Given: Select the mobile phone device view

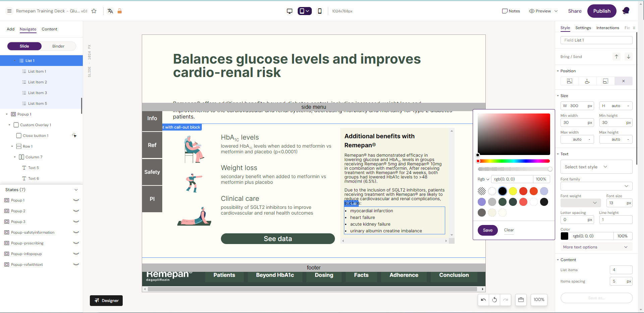Looking at the screenshot, I should click(x=320, y=11).
